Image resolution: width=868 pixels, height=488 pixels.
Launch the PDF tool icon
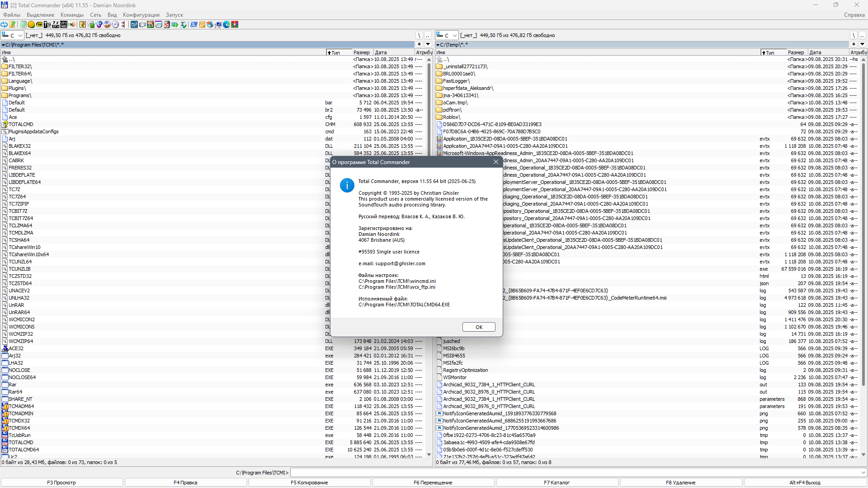coord(39,24)
